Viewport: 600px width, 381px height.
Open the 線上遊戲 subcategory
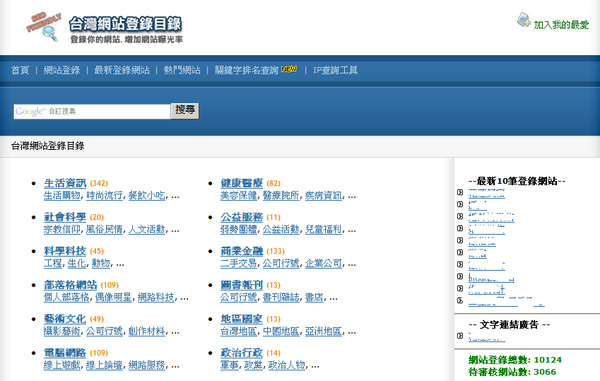[62, 365]
